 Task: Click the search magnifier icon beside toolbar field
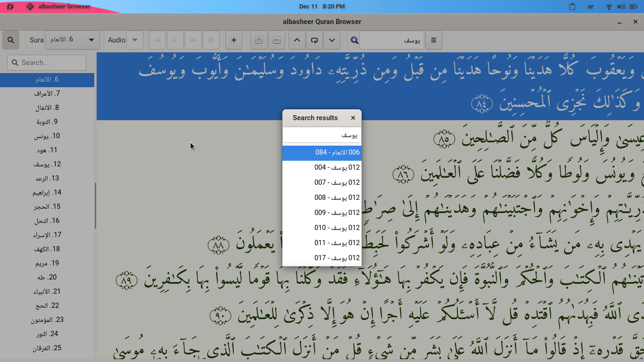355,40
